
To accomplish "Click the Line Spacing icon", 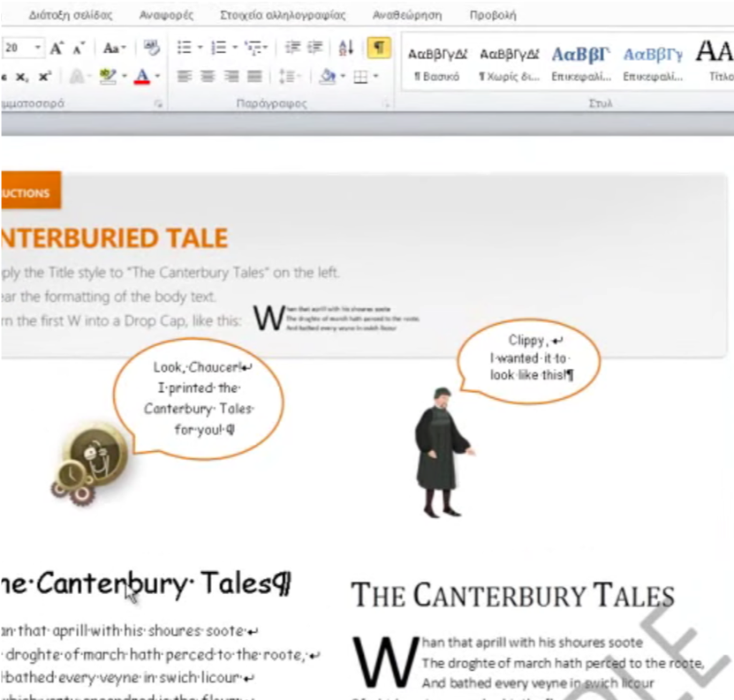I will (286, 76).
